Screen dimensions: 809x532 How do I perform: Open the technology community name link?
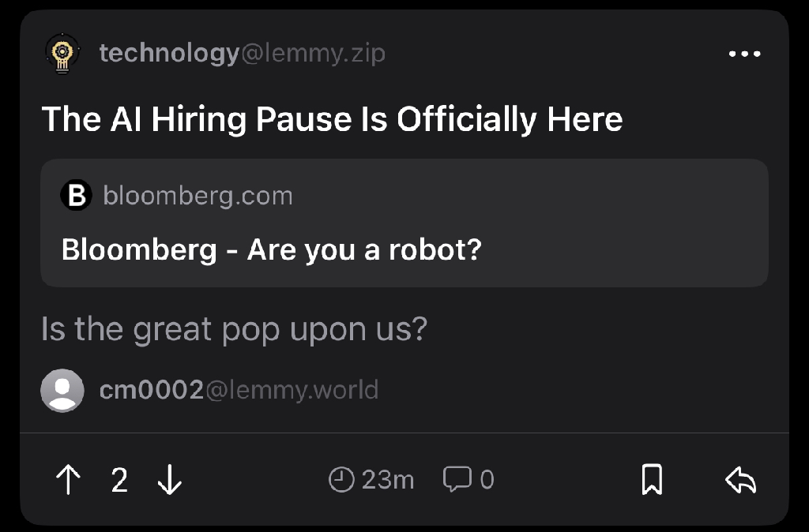click(x=169, y=54)
